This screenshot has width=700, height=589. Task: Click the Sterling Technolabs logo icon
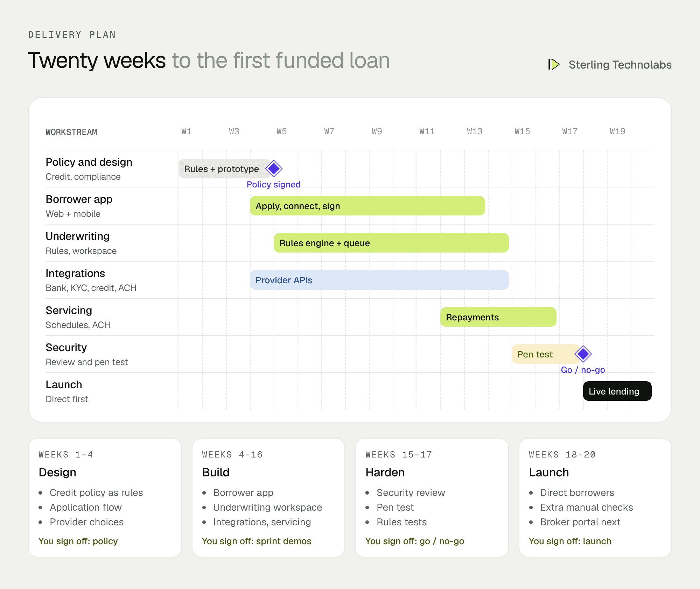click(554, 64)
